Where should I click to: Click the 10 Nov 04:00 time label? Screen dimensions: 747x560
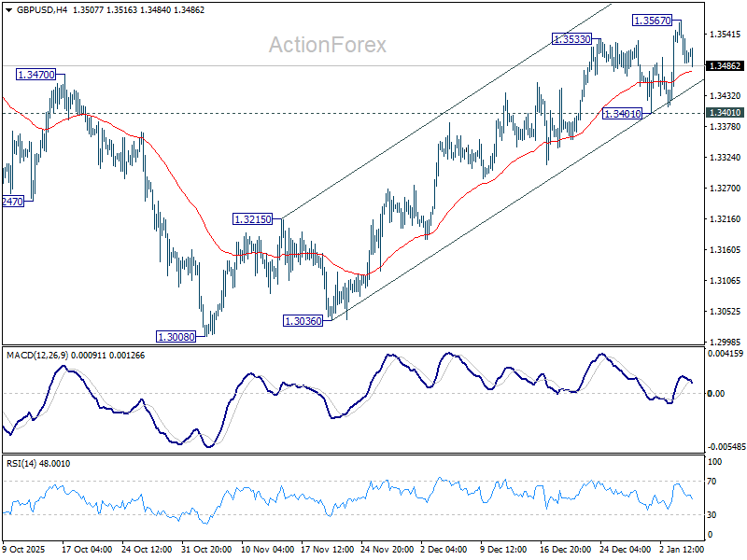(x=268, y=549)
